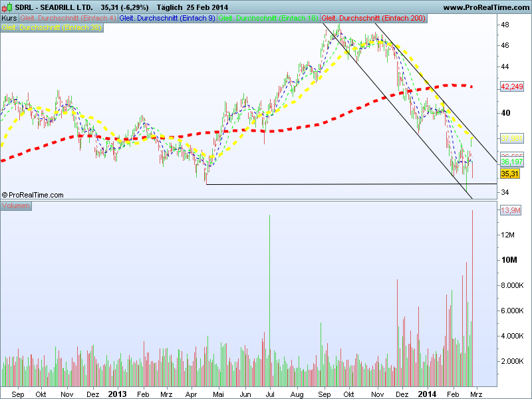Click the Jun label on time axis
532x399 pixels.
[245, 394]
